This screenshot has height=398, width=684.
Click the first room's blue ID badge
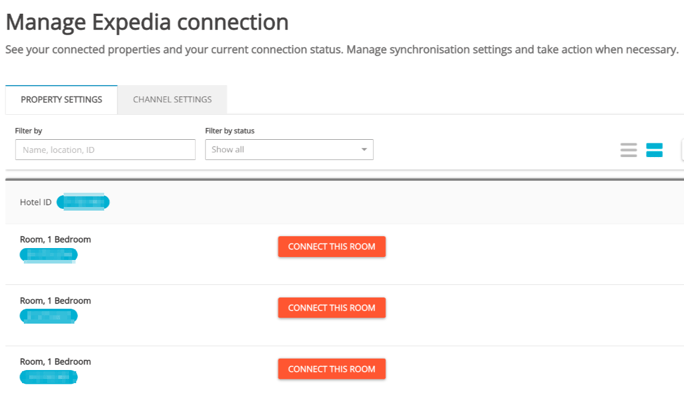click(48, 255)
